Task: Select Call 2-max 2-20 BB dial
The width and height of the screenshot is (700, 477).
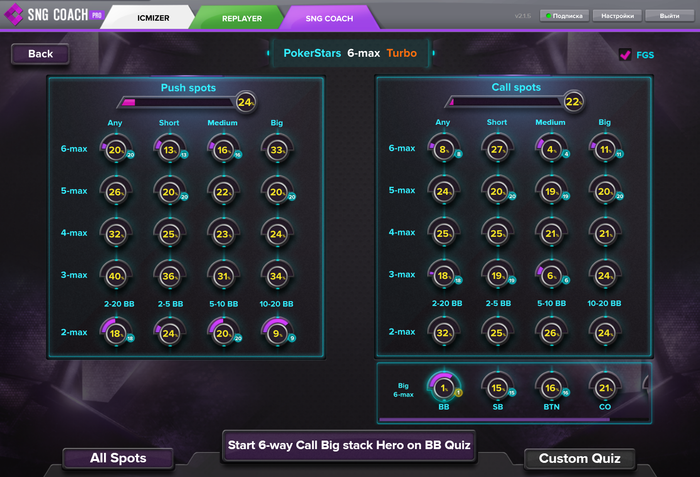Action: (x=444, y=333)
